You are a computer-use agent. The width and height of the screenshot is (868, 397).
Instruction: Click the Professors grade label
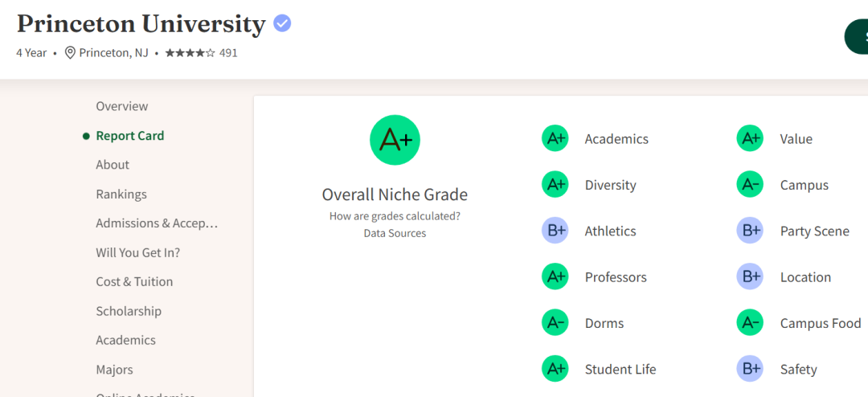616,276
